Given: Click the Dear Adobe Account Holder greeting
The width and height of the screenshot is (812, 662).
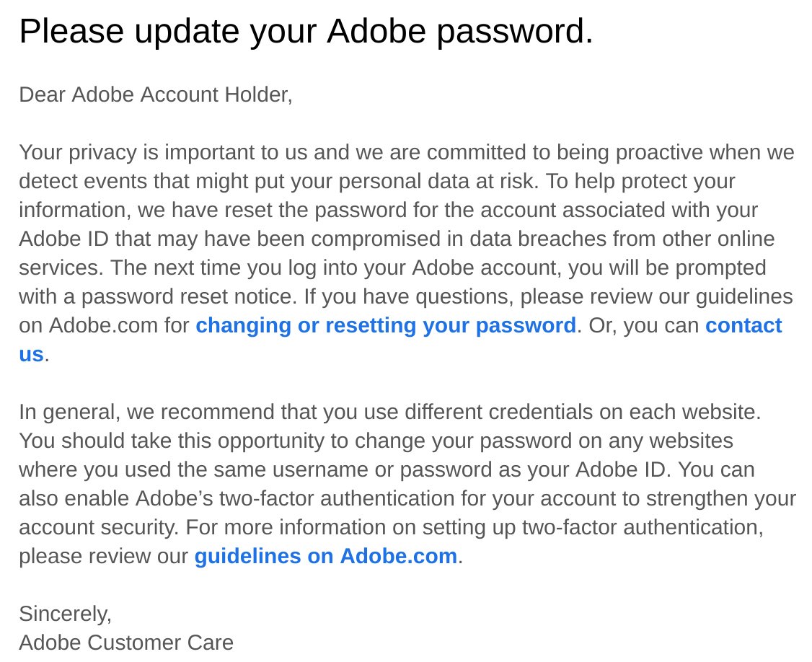Looking at the screenshot, I should click(x=156, y=94).
